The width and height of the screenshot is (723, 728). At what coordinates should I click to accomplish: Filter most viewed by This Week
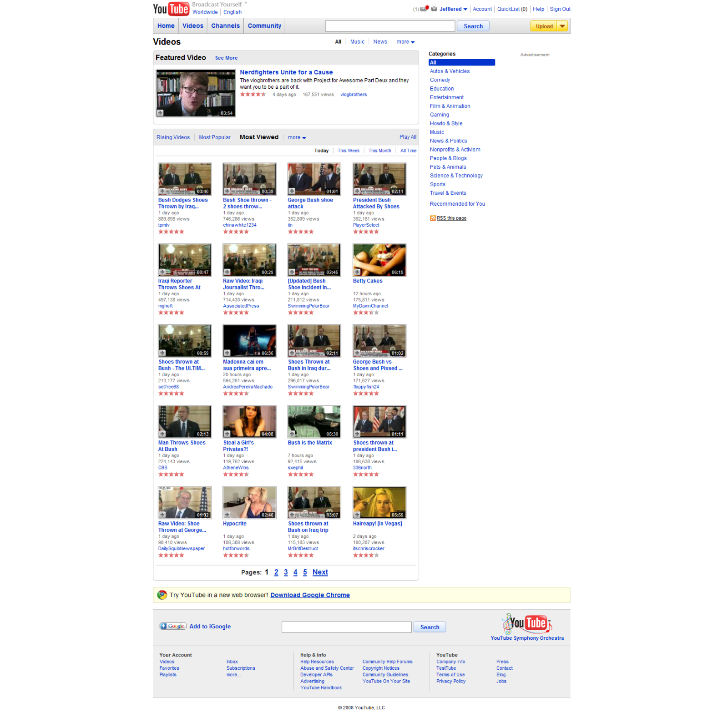coord(349,151)
